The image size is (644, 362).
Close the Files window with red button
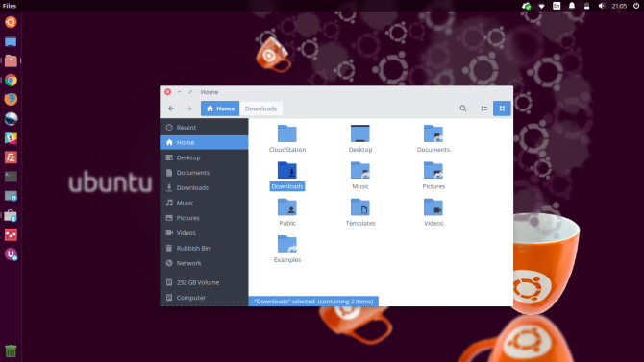coord(167,92)
